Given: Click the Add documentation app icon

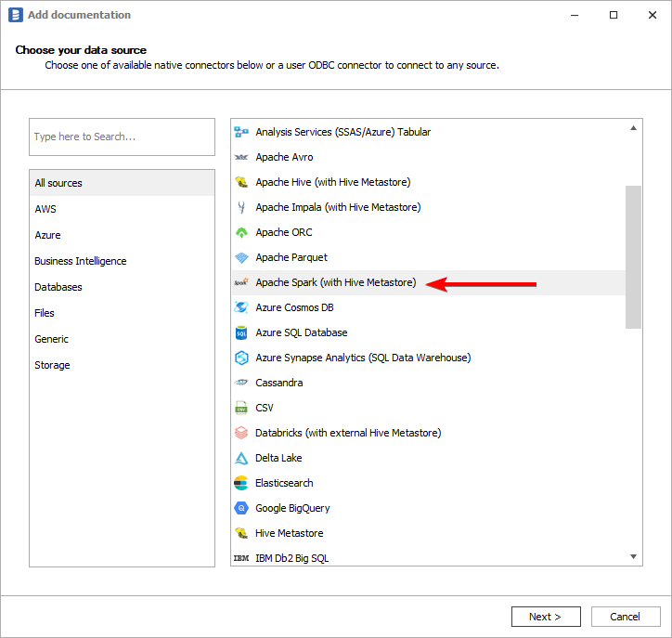Looking at the screenshot, I should tap(16, 15).
